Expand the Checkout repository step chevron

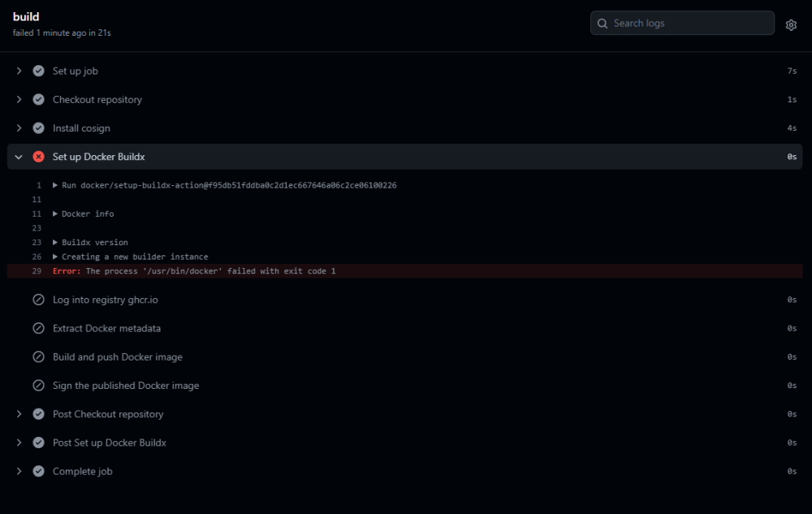(x=19, y=99)
